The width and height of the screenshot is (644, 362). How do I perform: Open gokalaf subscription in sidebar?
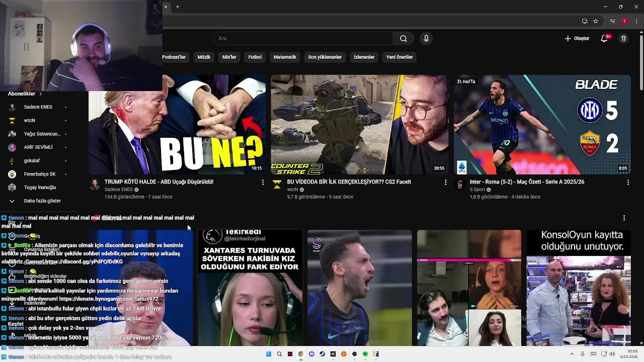pos(38,161)
